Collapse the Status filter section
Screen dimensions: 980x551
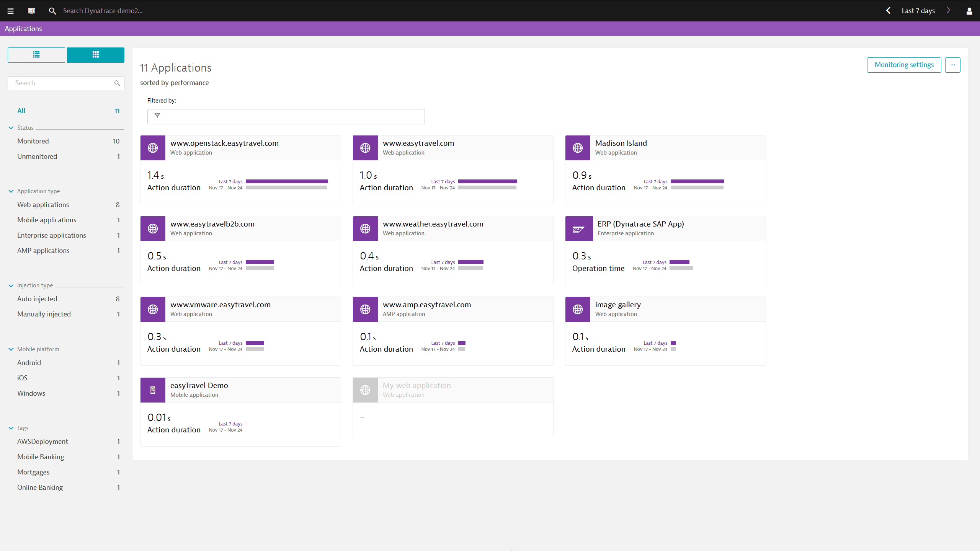[x=11, y=128]
